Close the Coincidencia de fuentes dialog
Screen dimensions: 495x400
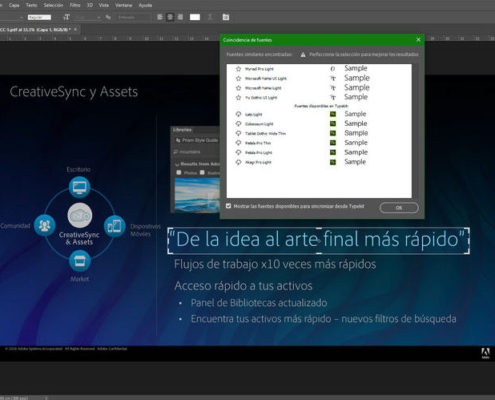pyautogui.click(x=418, y=40)
